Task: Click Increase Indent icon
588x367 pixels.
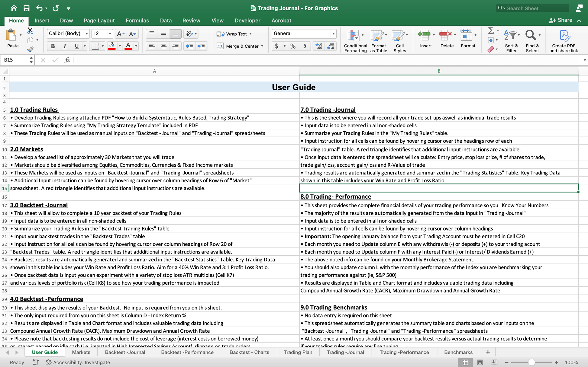Action: coord(201,46)
